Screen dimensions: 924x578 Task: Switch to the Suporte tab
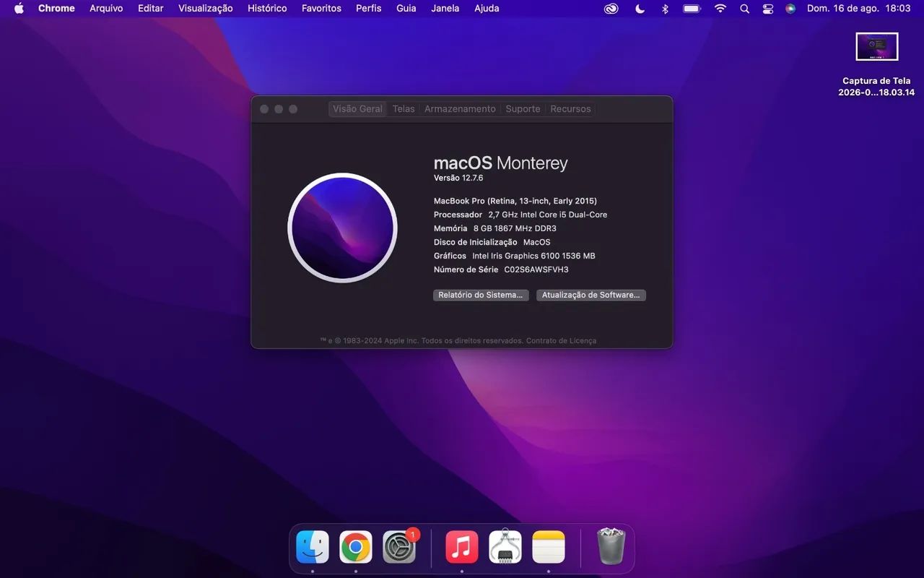point(523,109)
